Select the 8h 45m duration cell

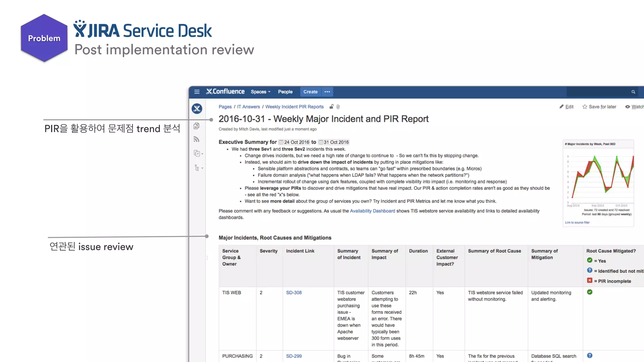coord(419,356)
